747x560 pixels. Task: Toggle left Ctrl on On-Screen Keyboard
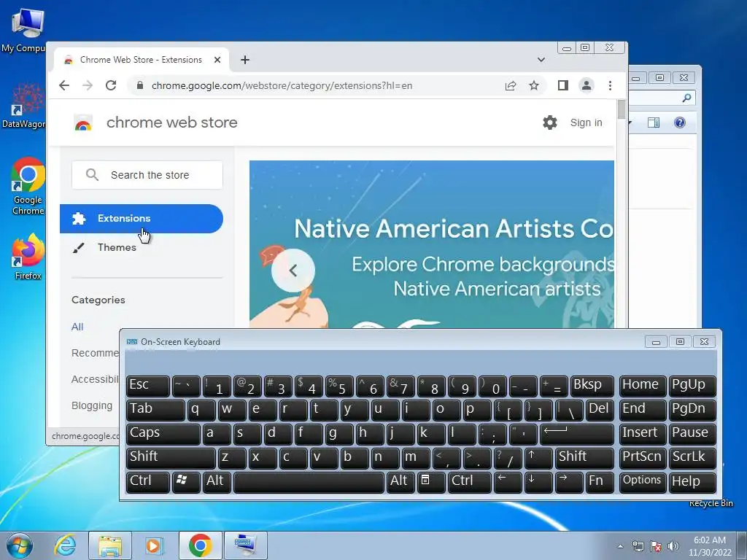coord(147,481)
